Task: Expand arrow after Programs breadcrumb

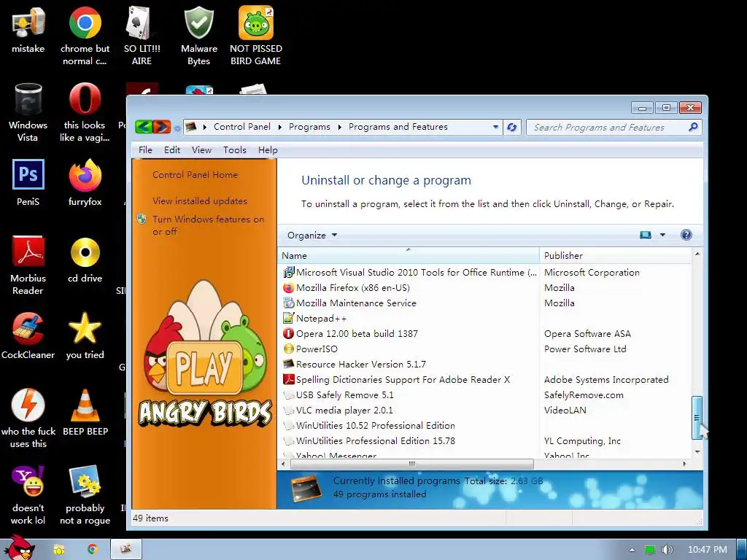Action: (x=340, y=127)
